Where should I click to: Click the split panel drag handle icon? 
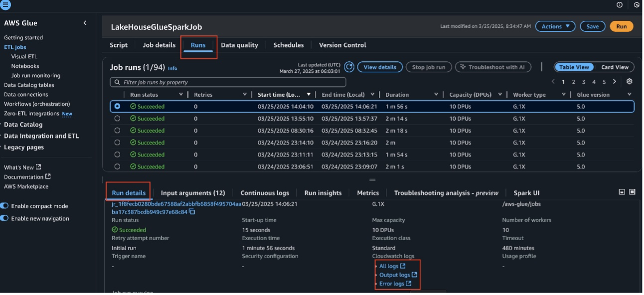[372, 179]
